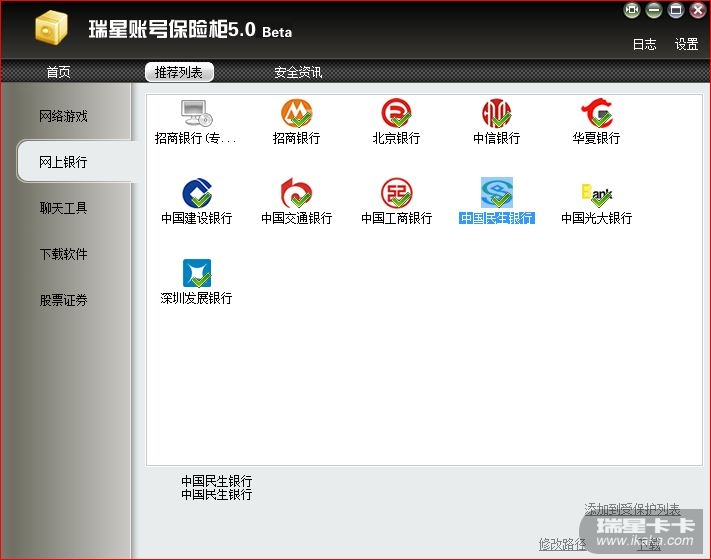Click the 华夏银行 label text
The image size is (711, 560).
pos(596,138)
